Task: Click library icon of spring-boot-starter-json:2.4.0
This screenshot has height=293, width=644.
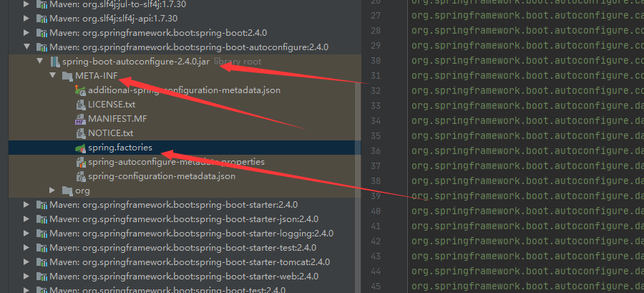Action: (x=42, y=219)
